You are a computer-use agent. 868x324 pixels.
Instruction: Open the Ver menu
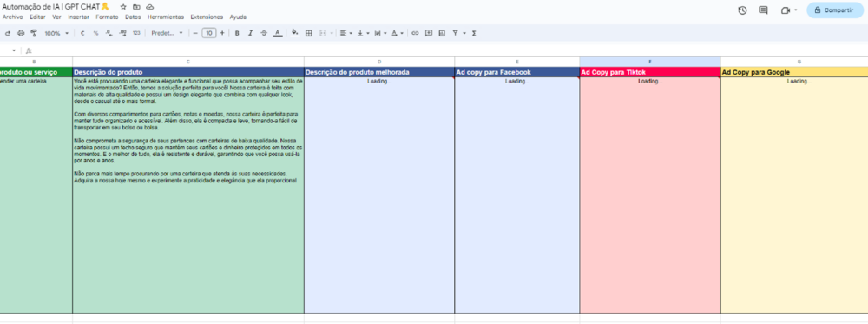[56, 17]
